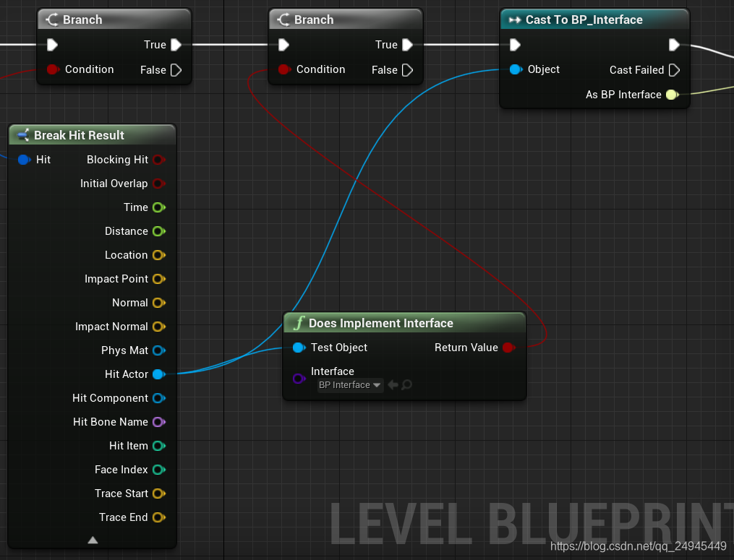Viewport: 734px width, 560px height.
Task: Click the Face Index output pin
Action: (x=158, y=470)
